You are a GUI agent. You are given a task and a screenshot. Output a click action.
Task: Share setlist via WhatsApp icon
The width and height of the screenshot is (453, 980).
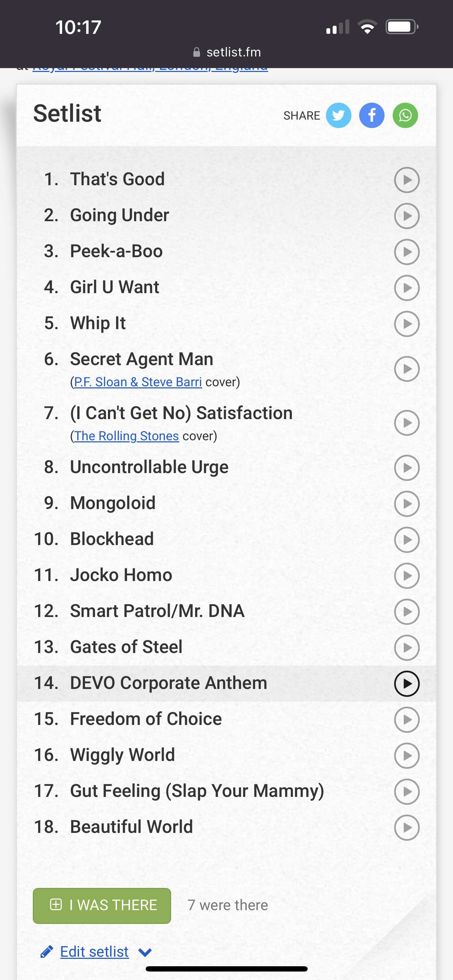[x=405, y=115]
